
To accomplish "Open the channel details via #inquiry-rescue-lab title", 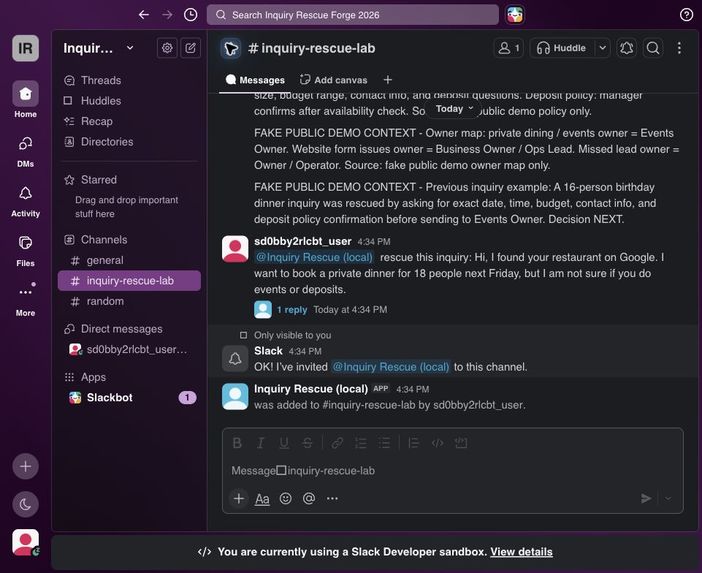I will 312,48.
